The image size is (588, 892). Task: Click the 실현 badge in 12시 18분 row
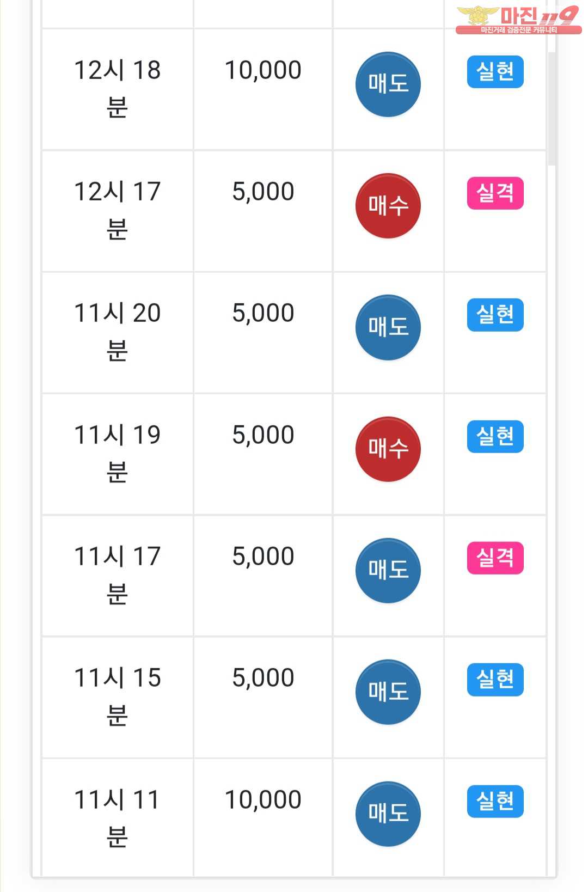click(x=495, y=72)
